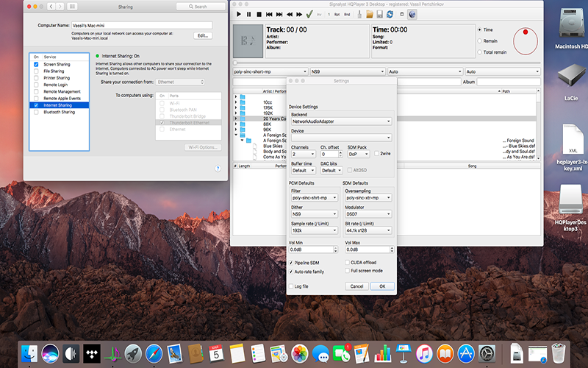Skip to previous track in HQPlayer
Viewport: 588px width, 368px height.
tap(269, 14)
